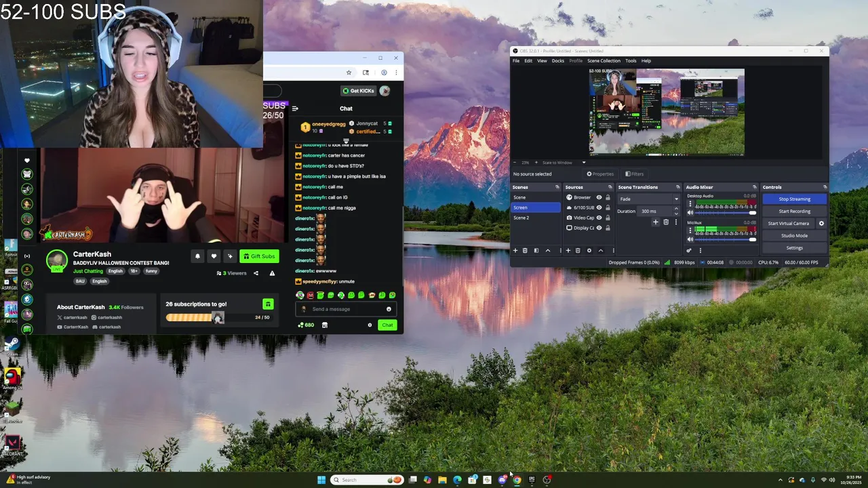Open the Scale to Window dropdown arrow
This screenshot has width=868, height=488.
coord(584,163)
